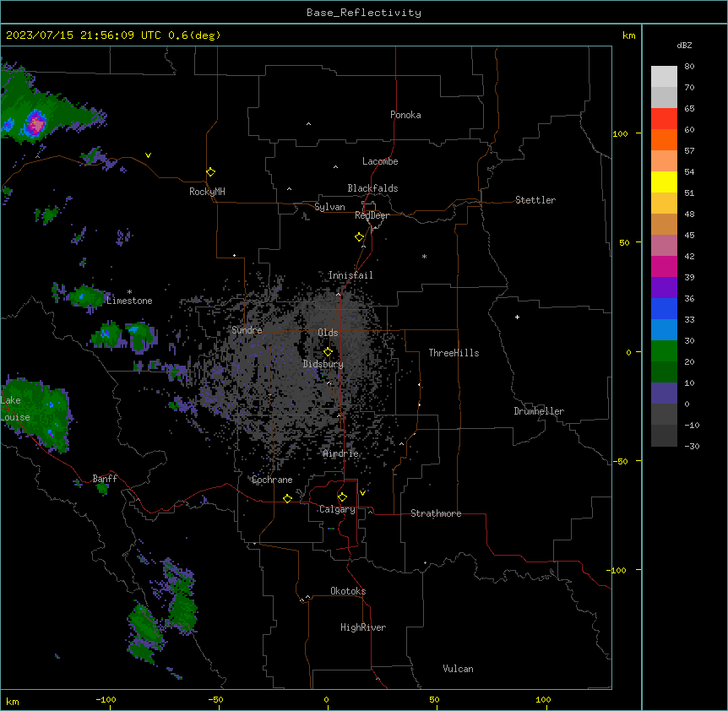This screenshot has height=711, width=728.
Task: Select the bright green swatch below 30 dBZ
Action: tap(664, 351)
